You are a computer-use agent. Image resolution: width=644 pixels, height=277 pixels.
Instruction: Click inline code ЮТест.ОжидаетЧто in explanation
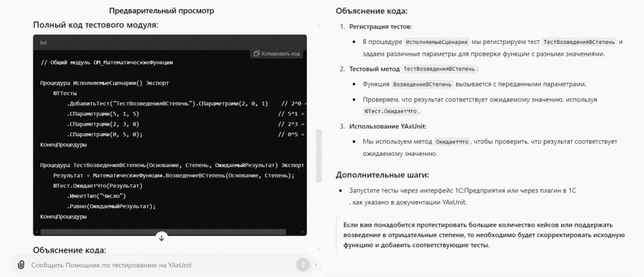[x=392, y=111]
